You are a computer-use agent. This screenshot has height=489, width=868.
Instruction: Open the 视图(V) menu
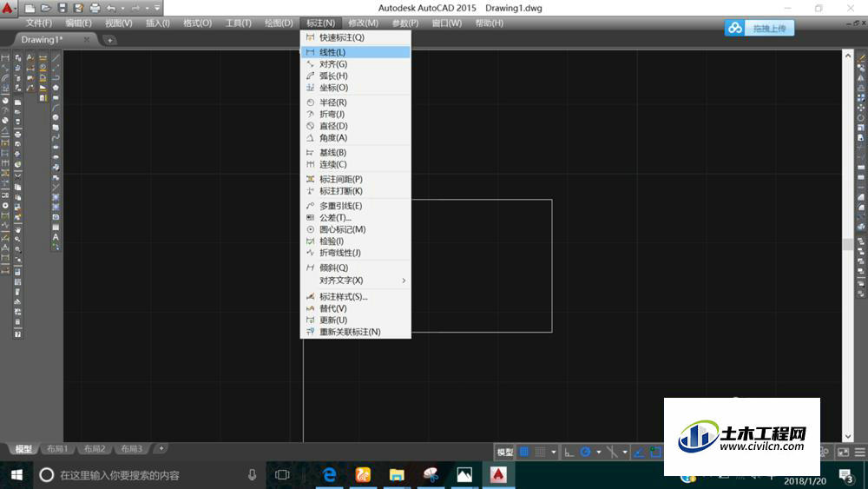click(118, 23)
